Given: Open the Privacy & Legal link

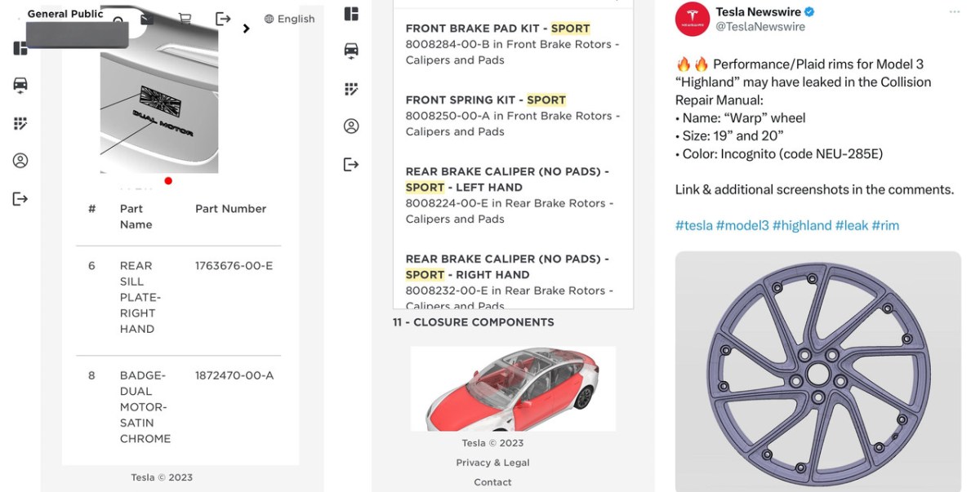Looking at the screenshot, I should 492,463.
